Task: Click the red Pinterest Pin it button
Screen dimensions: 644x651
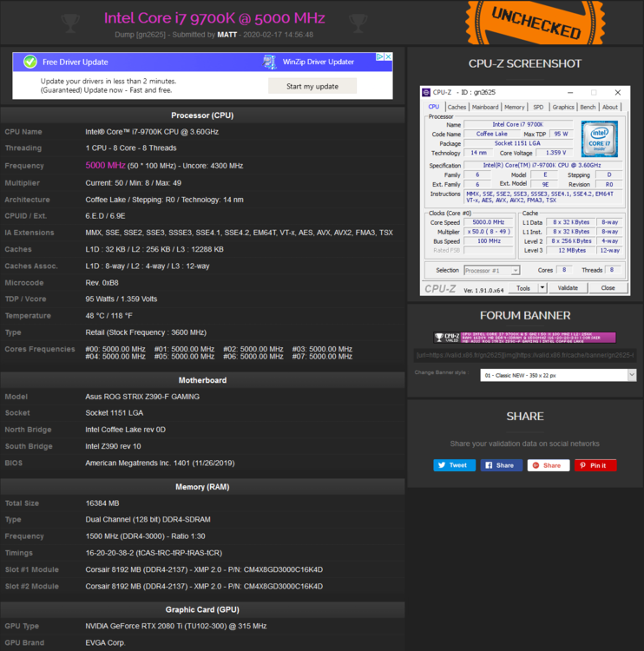Action: tap(595, 465)
